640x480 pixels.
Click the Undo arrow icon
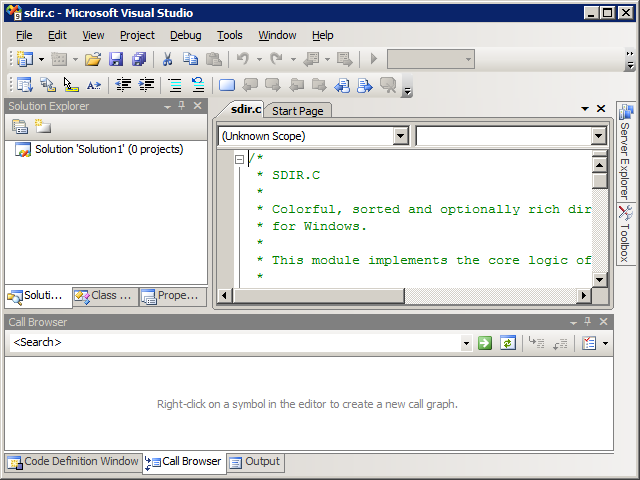[x=243, y=59]
